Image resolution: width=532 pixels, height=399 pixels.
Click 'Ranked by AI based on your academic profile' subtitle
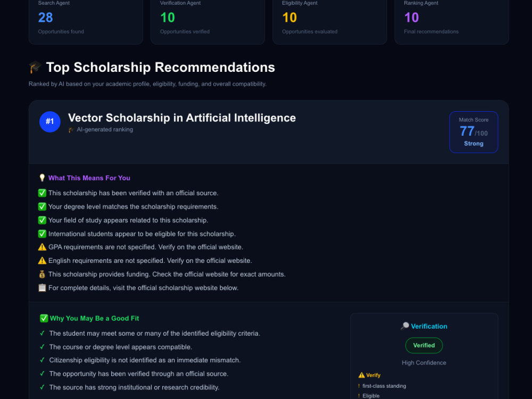[x=147, y=84]
